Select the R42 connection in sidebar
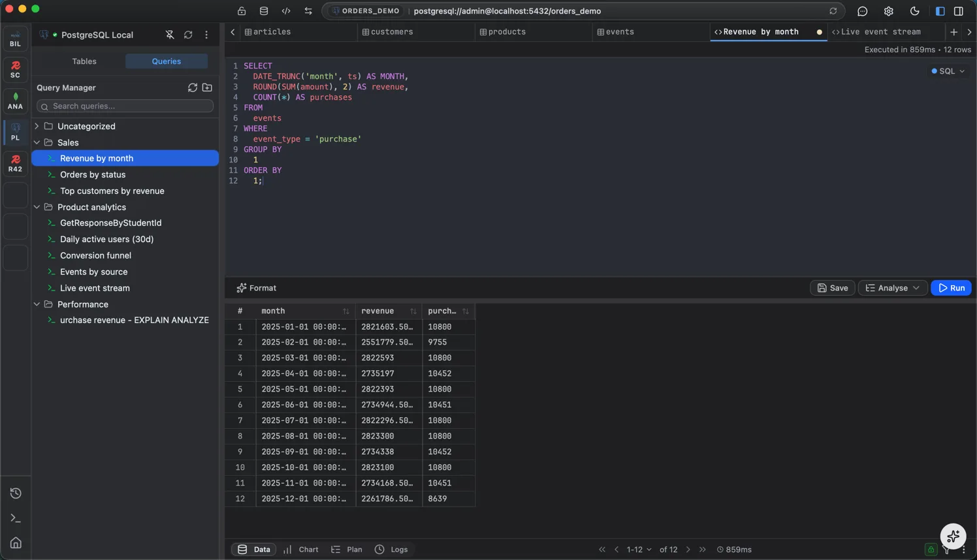This screenshot has width=977, height=560. (16, 164)
